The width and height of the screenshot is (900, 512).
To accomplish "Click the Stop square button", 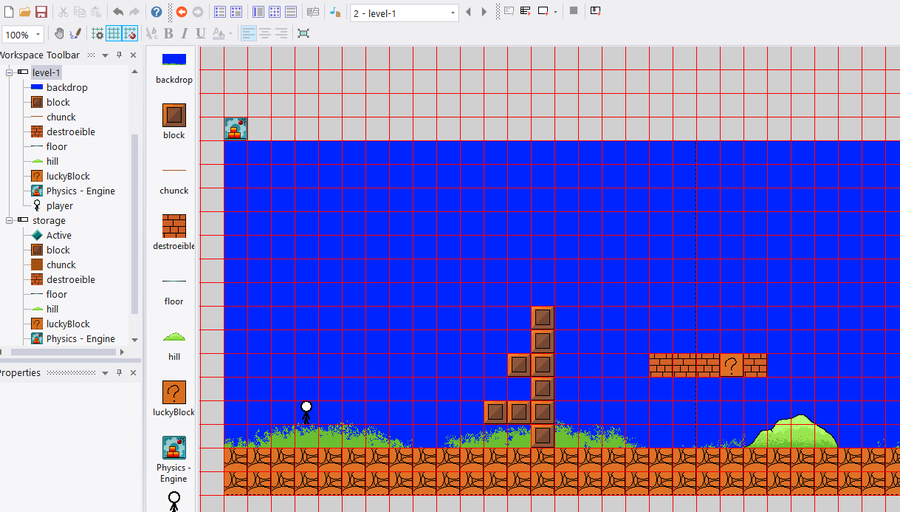I will point(573,11).
